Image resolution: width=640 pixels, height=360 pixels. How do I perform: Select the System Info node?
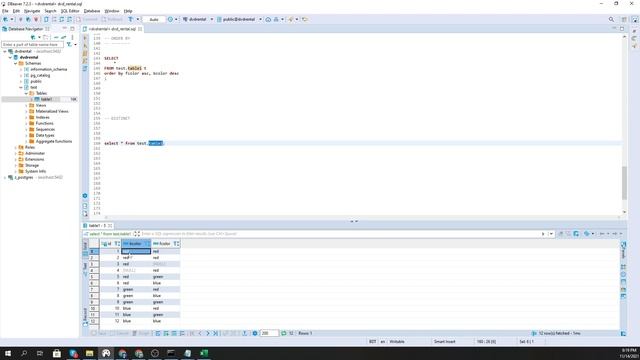pos(35,171)
